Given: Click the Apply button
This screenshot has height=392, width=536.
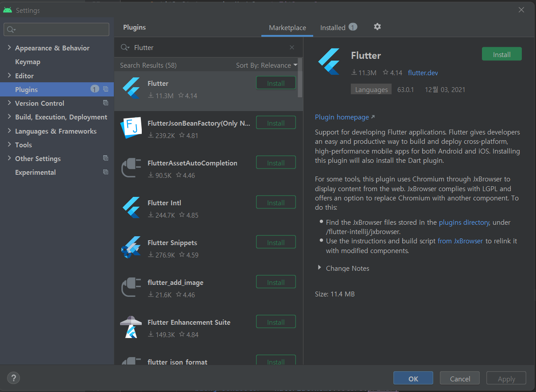Looking at the screenshot, I should pyautogui.click(x=506, y=378).
